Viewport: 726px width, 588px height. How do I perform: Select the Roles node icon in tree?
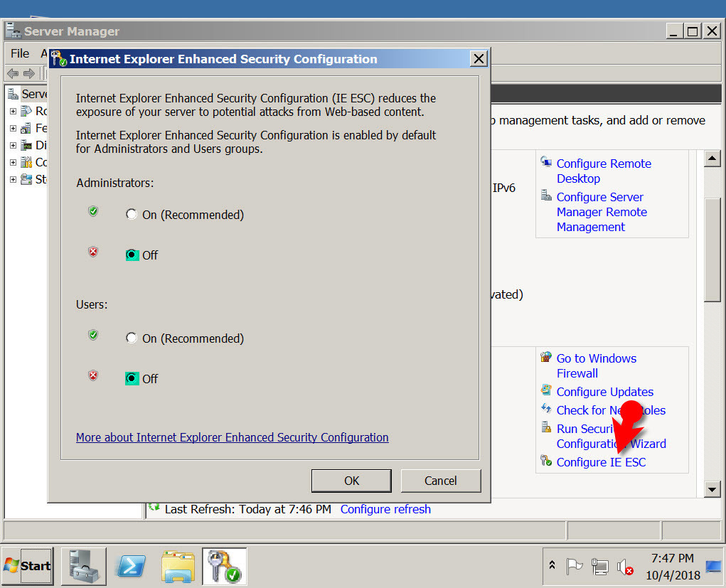coord(26,111)
